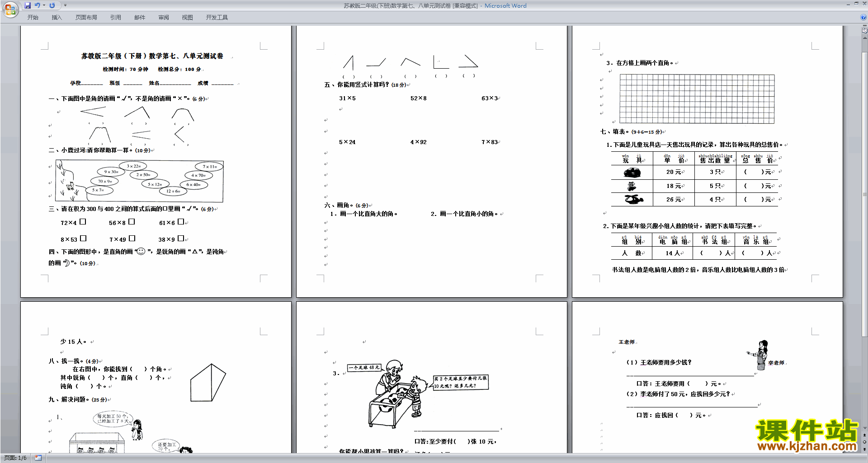This screenshot has width=868, height=463.
Task: Click the Save icon in Quick Access
Action: click(28, 5)
